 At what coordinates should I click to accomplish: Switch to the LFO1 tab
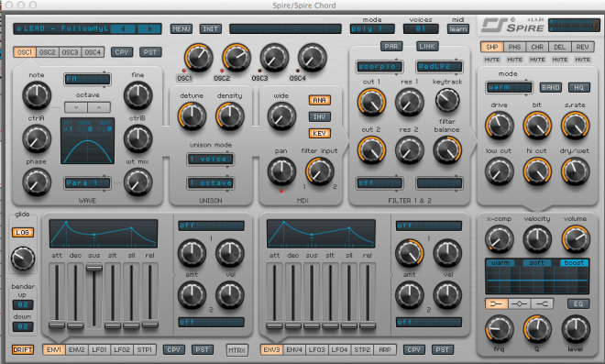(x=99, y=349)
